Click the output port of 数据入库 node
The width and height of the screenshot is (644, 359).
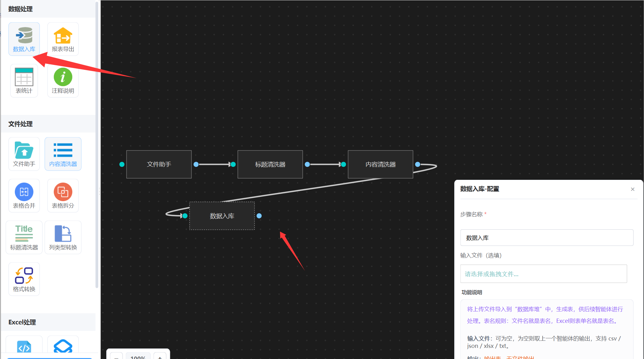pyautogui.click(x=259, y=216)
